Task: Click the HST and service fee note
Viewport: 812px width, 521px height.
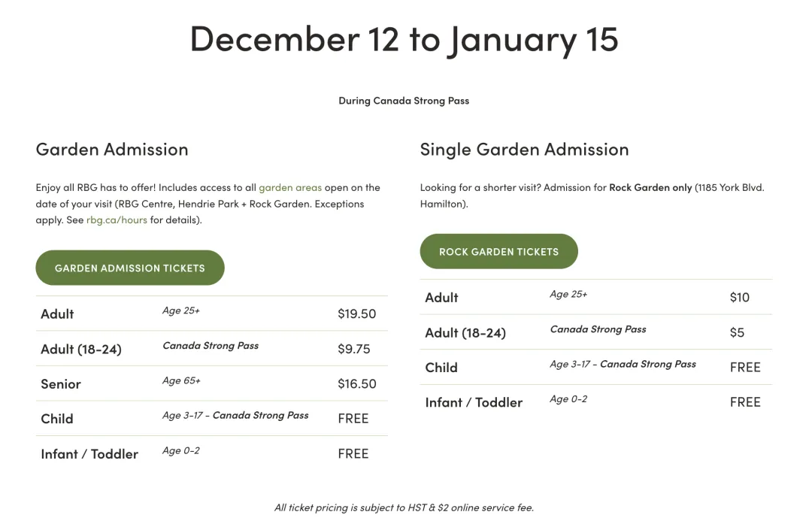Action: click(404, 507)
